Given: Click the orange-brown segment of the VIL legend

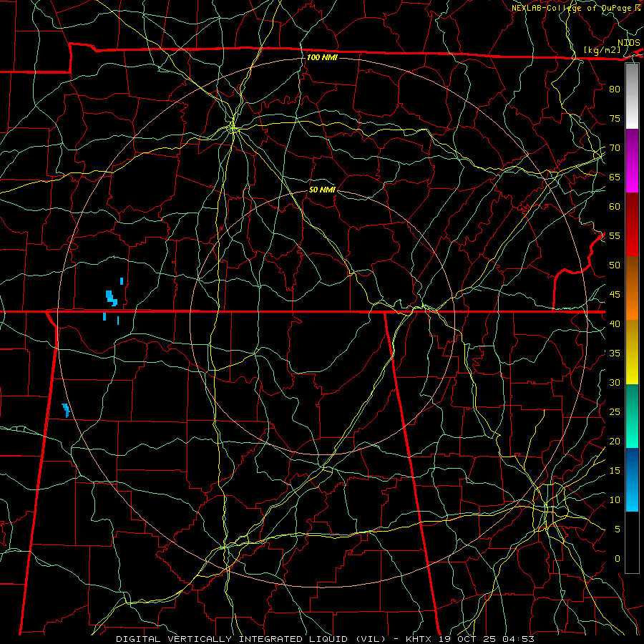Looking at the screenshot, I should point(632,288).
